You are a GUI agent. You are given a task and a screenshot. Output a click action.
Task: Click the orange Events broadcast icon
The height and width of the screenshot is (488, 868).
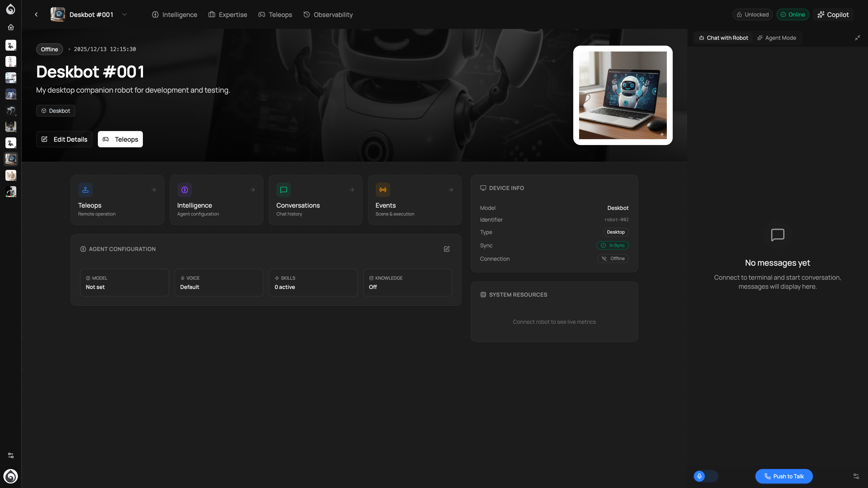[x=383, y=190]
